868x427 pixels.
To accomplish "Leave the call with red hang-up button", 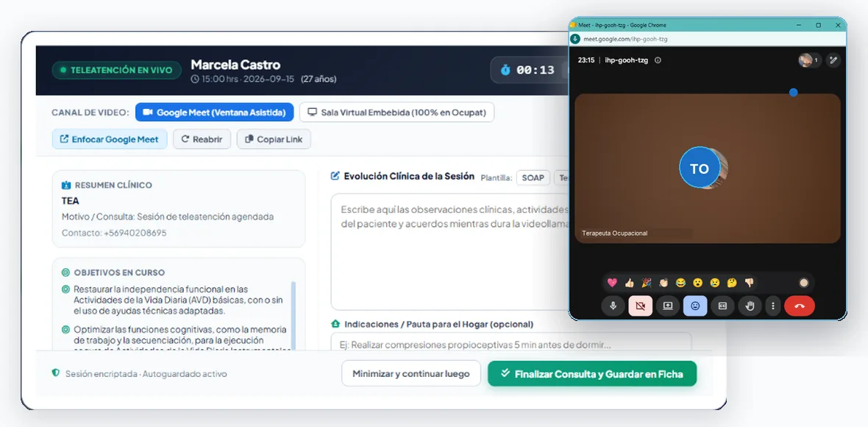I will coord(800,306).
